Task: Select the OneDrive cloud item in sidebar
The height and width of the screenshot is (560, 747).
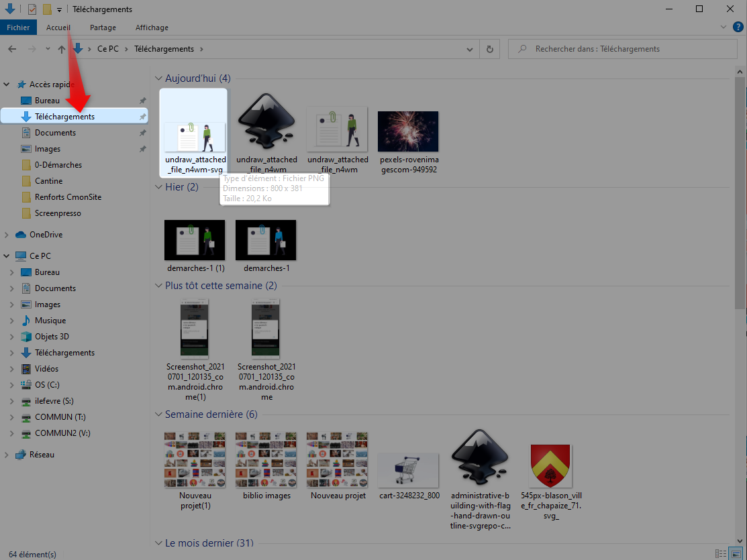Action: pos(46,235)
